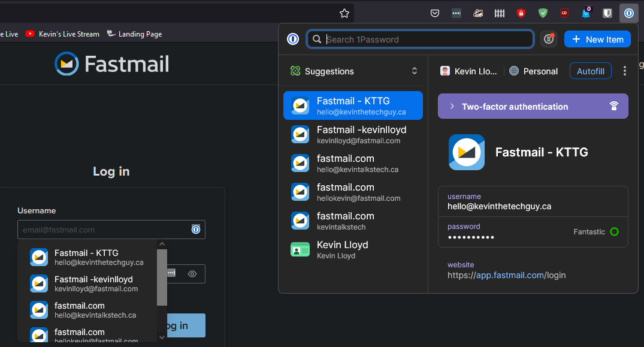
Task: Click the Rewards points icon in 1Password
Action: pos(548,38)
